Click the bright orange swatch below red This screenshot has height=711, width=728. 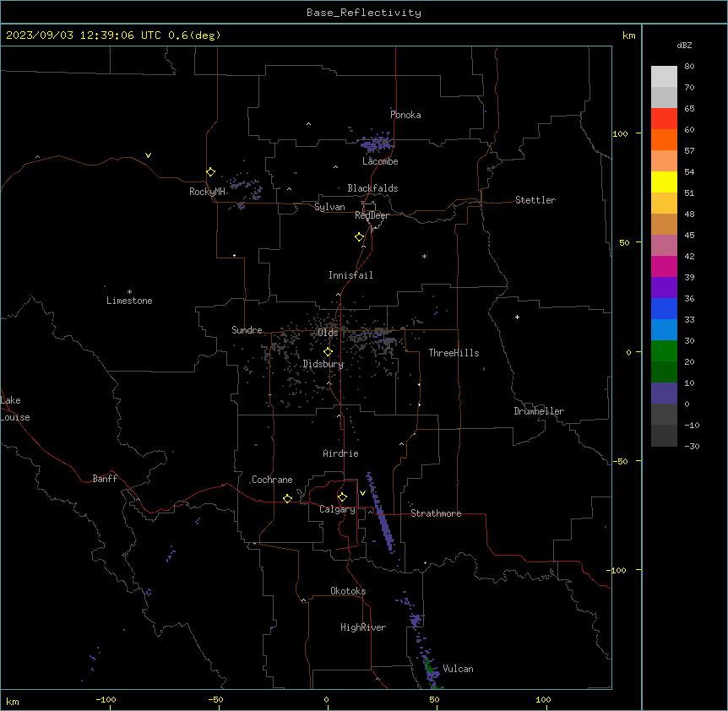pos(664,139)
